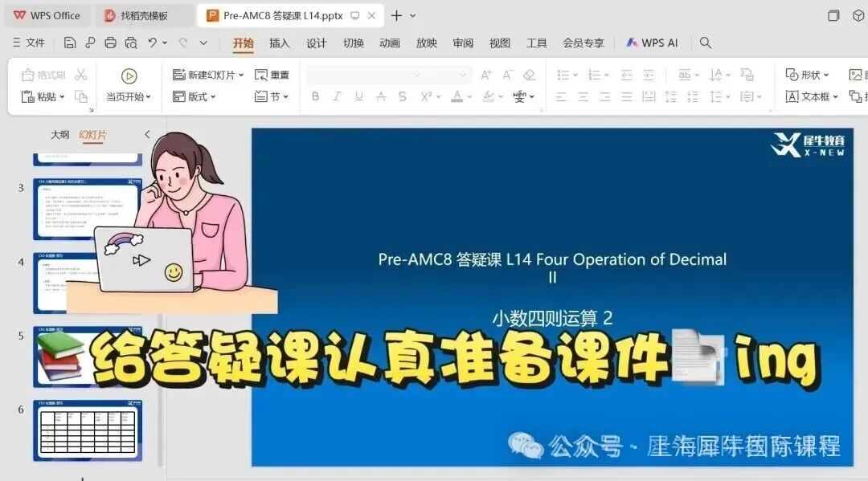Select the 格式刷 format painter tool
This screenshot has height=481, width=868.
coord(44,75)
